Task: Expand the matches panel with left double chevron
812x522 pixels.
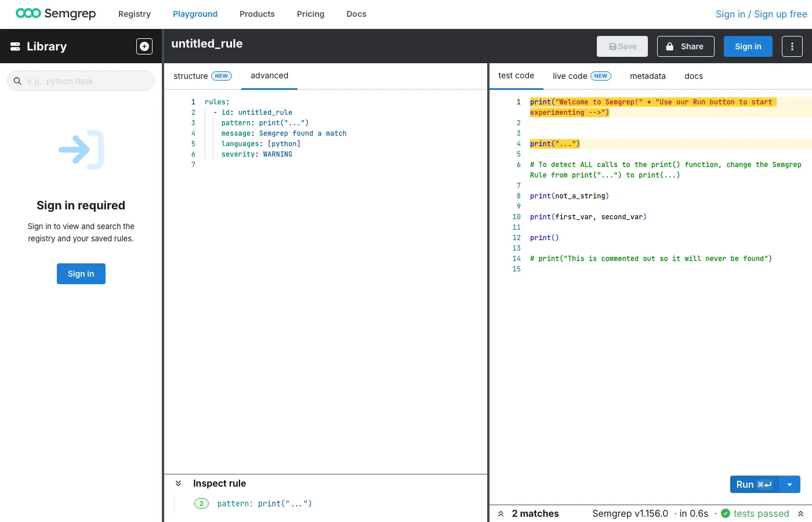Action: [501, 513]
